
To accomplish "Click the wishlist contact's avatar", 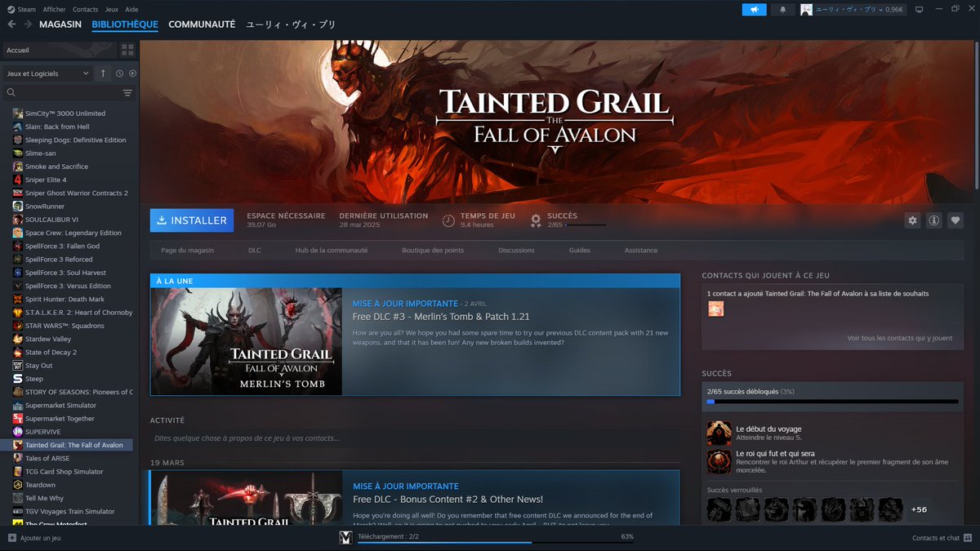I will 715,309.
